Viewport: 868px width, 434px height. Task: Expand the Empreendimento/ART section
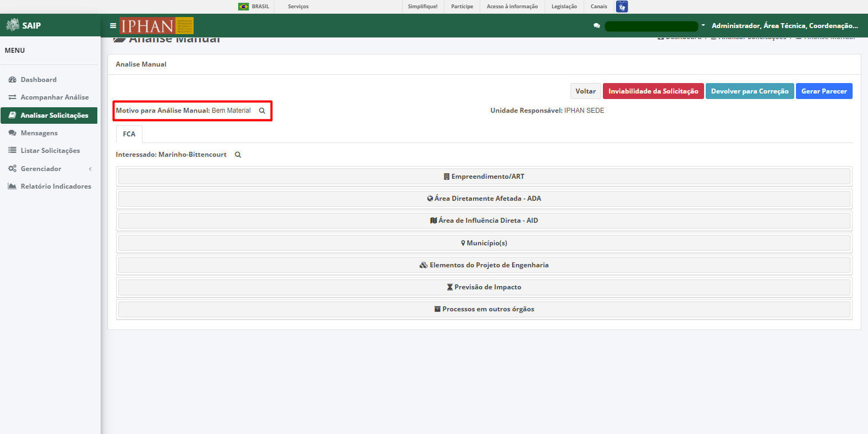[x=484, y=177]
